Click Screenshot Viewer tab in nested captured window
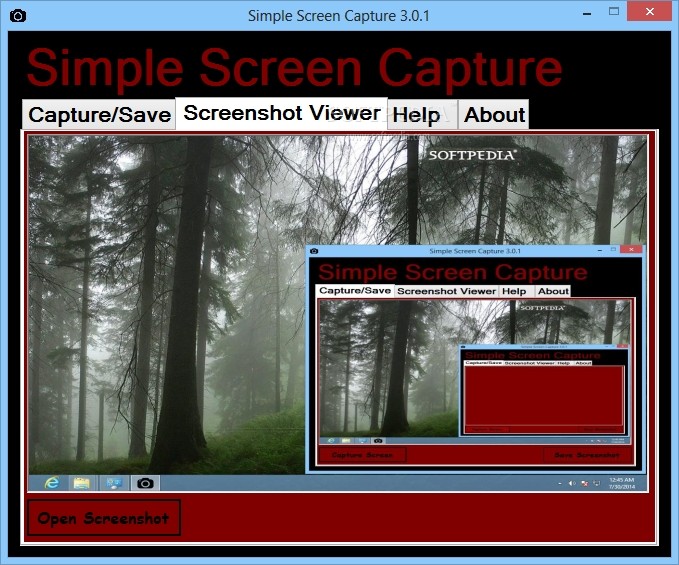 pyautogui.click(x=446, y=291)
